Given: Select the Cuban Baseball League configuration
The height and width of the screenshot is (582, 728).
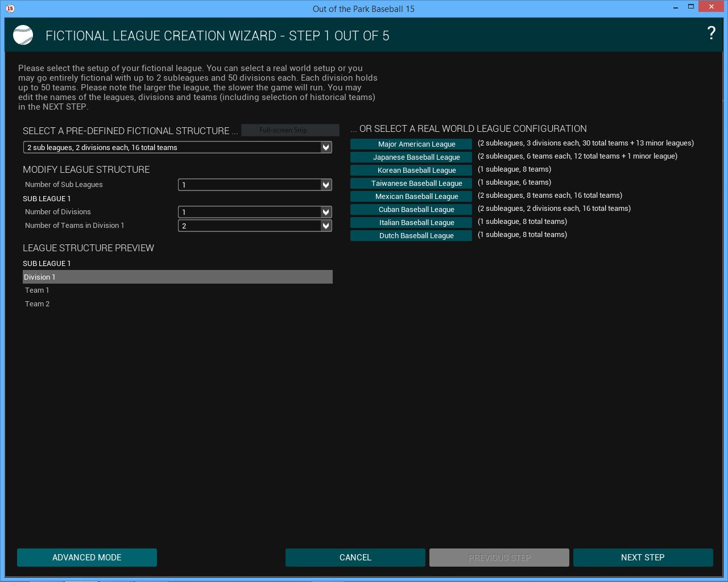Looking at the screenshot, I should click(x=411, y=210).
